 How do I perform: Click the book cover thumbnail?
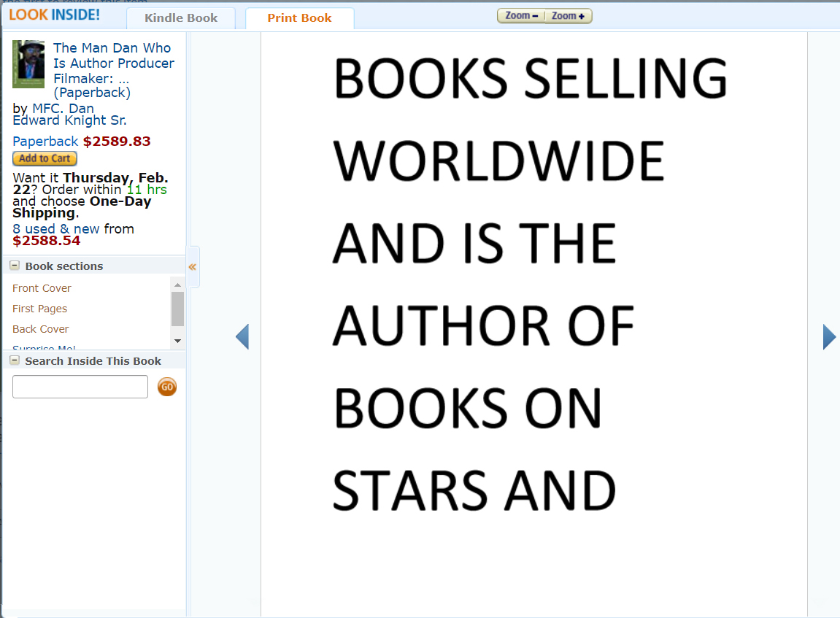(x=28, y=64)
